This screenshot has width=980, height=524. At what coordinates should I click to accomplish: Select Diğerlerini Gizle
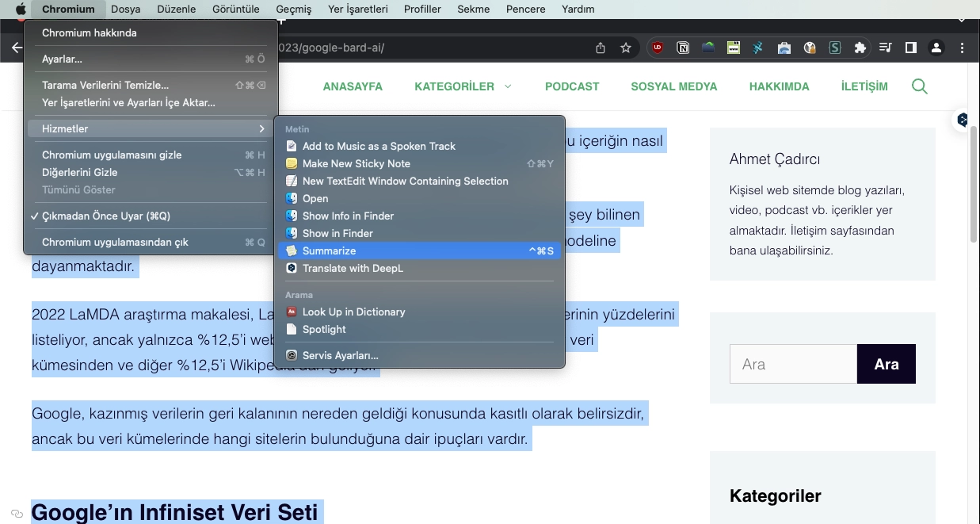[x=151, y=172]
